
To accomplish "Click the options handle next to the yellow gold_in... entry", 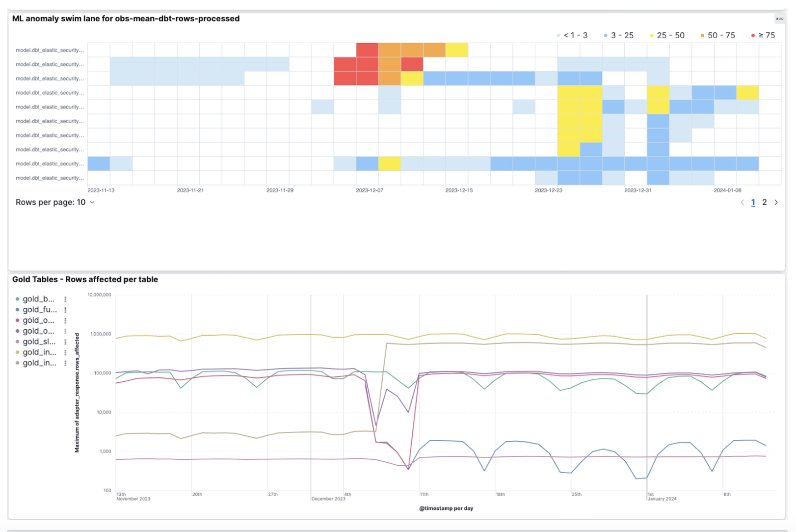I will click(65, 353).
